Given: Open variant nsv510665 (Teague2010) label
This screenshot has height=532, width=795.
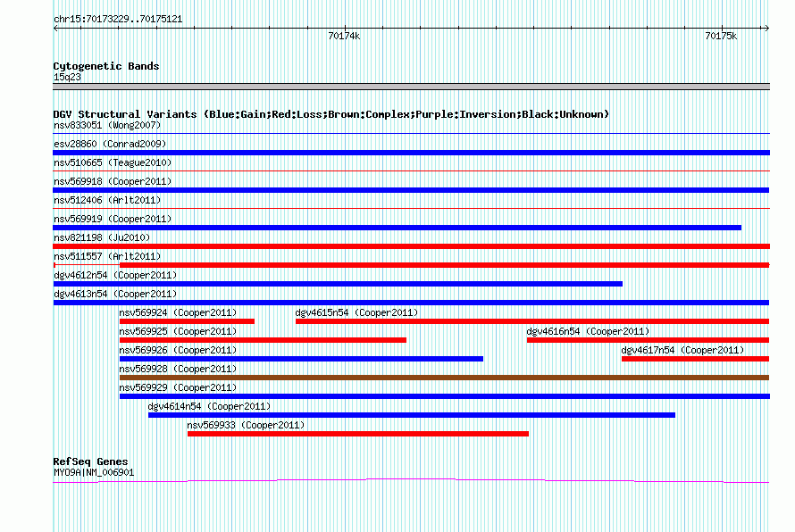Looking at the screenshot, I should tap(113, 162).
